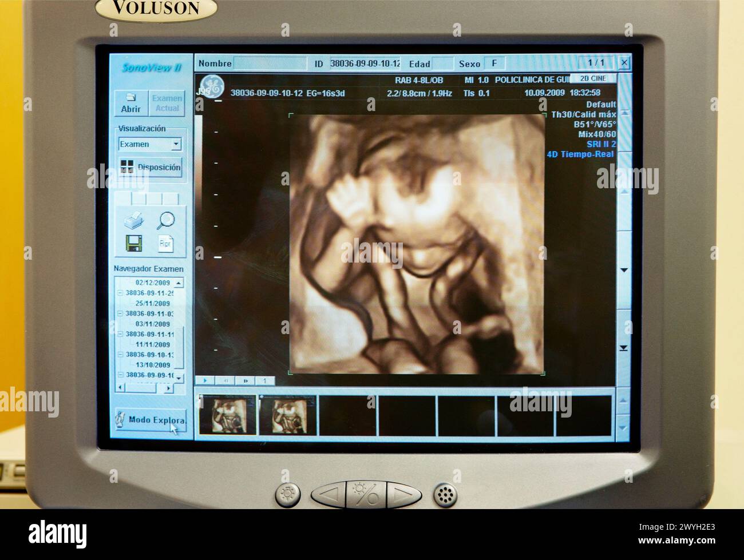Viewport: 744px width, 560px height.
Task: Click the Modo Explora button
Action: pos(151,420)
